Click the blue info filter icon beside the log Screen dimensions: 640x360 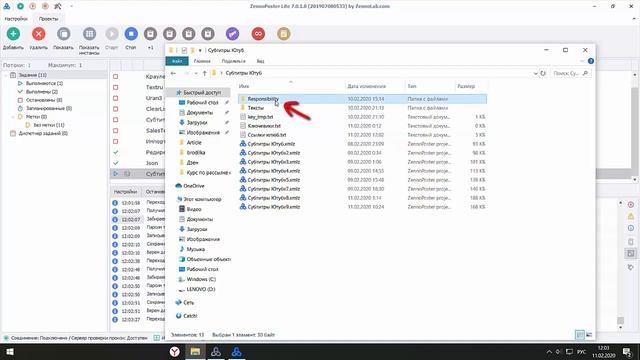coord(631,228)
